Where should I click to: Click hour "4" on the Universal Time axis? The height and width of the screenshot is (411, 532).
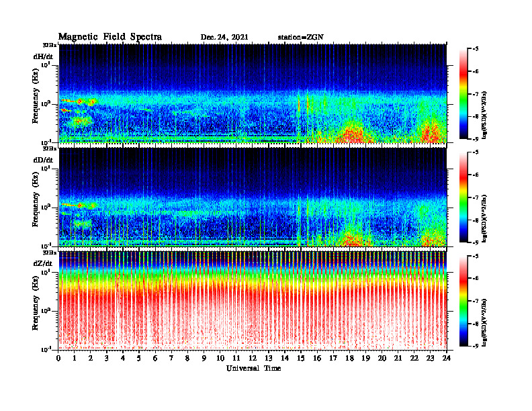tap(123, 358)
